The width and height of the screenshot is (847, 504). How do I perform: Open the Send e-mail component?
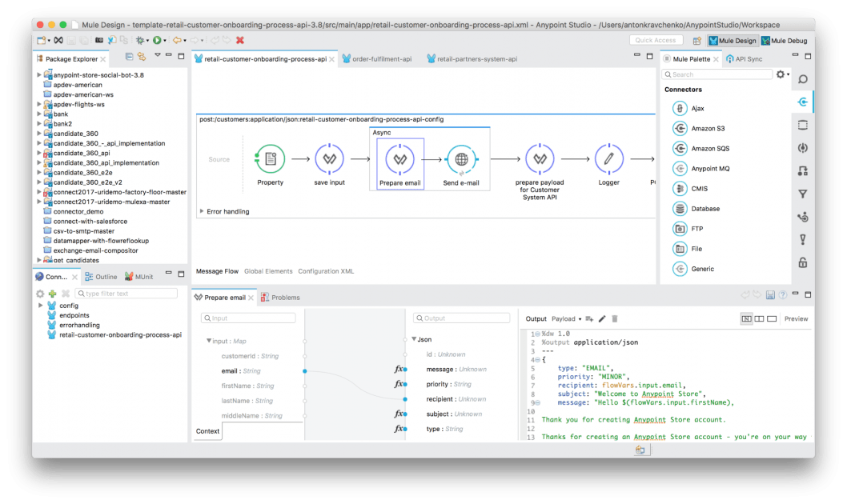coord(460,159)
